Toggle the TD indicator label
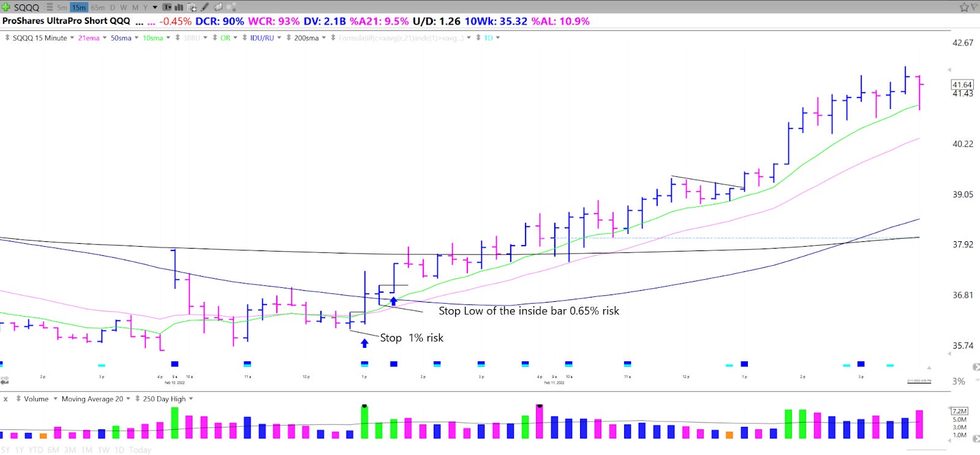 (x=488, y=38)
